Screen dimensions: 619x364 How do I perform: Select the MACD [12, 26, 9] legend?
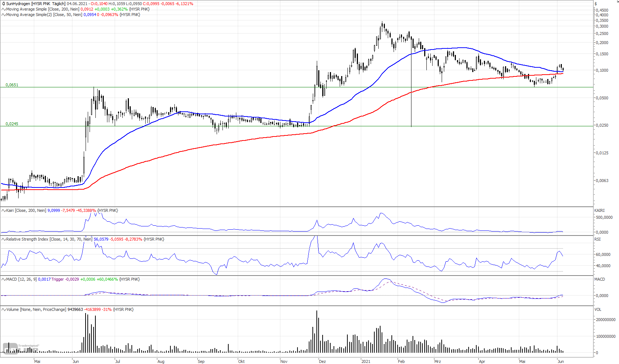(21, 279)
